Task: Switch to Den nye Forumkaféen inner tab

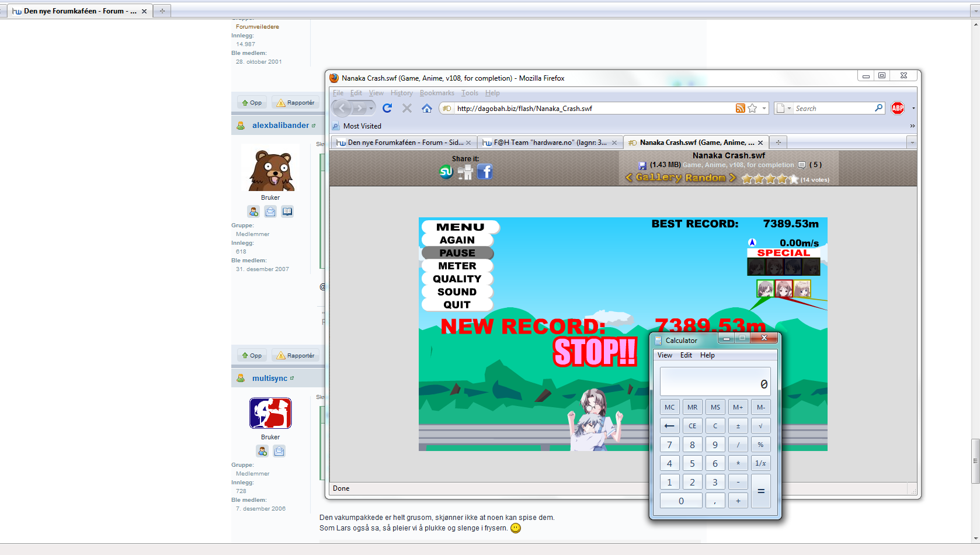Action: [x=404, y=142]
